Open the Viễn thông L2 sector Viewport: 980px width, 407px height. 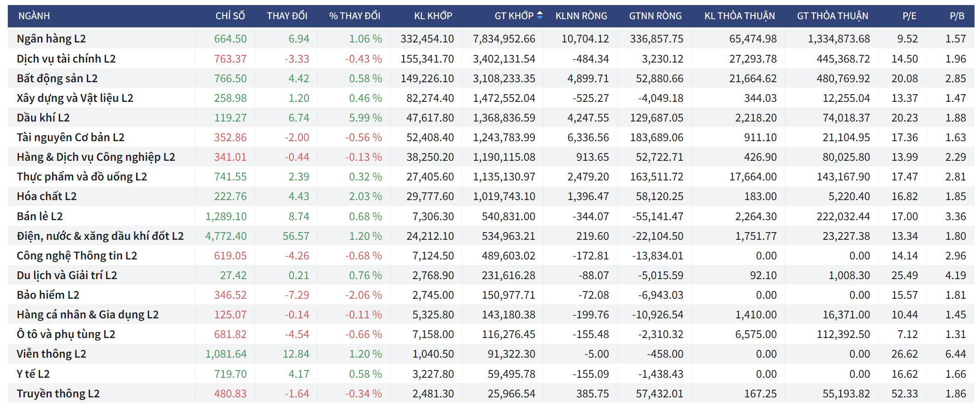[x=51, y=354]
